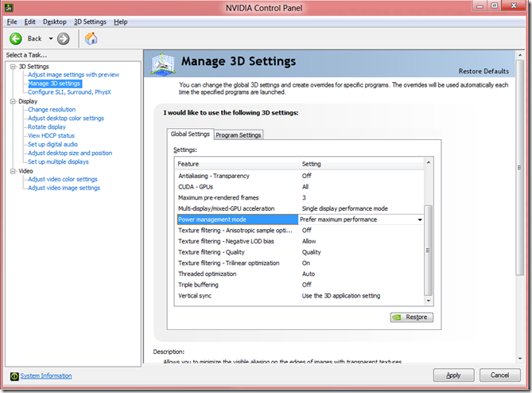Open the Edit menu

point(30,22)
